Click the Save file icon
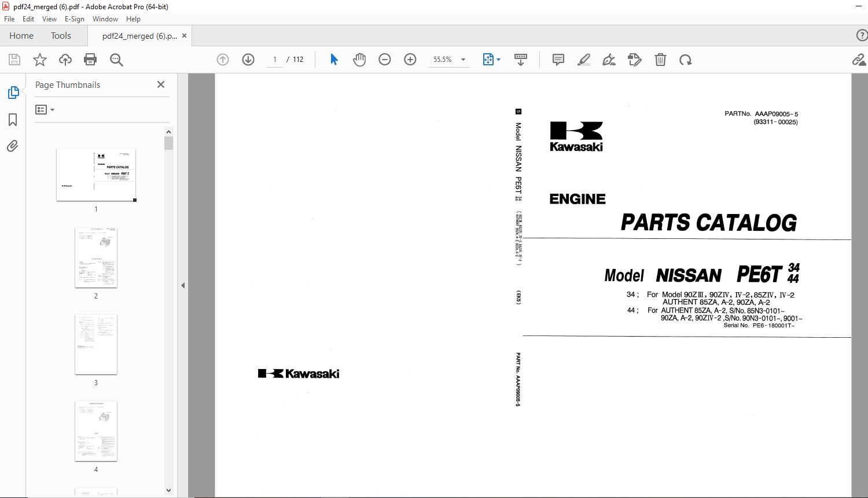868x498 pixels. click(14, 60)
